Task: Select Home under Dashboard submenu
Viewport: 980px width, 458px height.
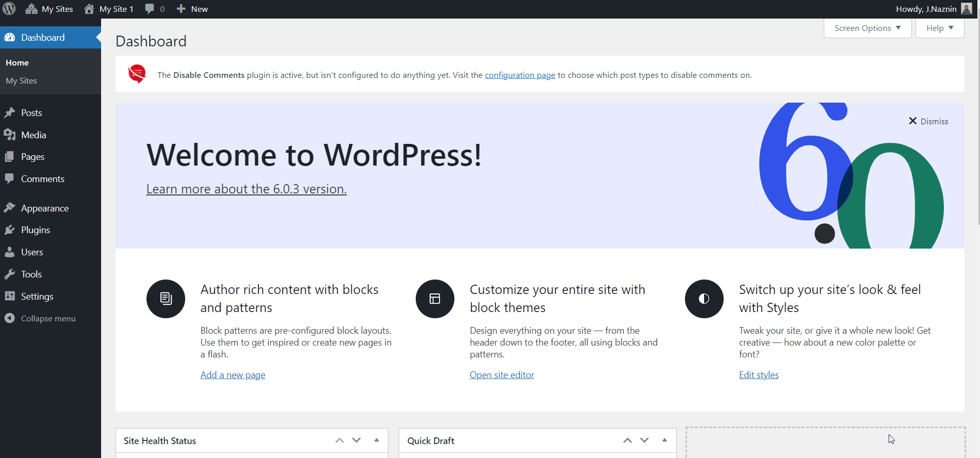Action: [x=17, y=62]
